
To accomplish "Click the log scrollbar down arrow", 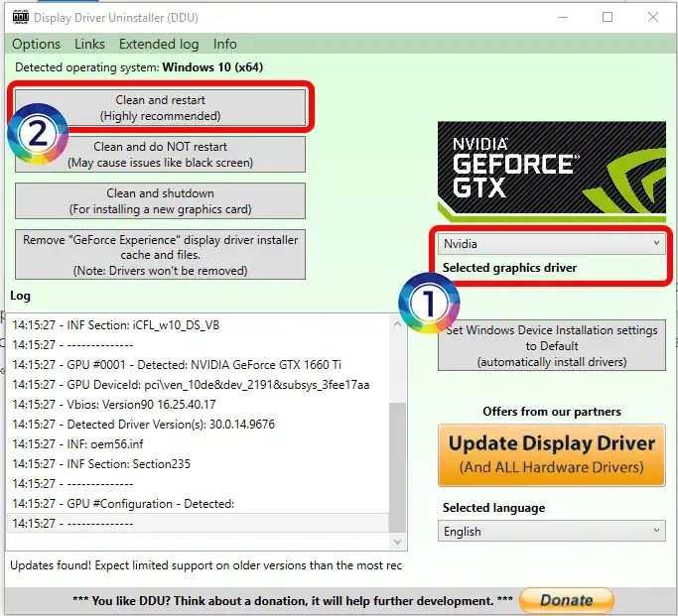I will tap(397, 542).
